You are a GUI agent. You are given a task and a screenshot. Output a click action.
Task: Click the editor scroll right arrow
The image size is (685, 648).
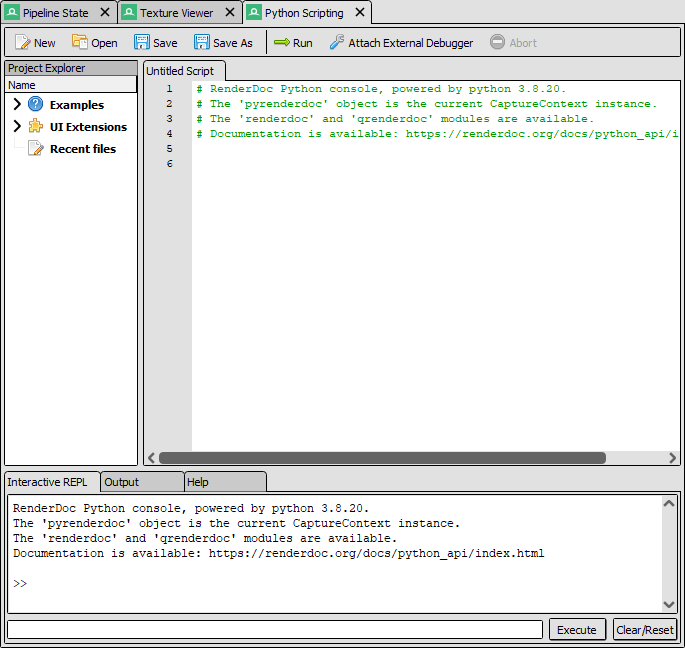[672, 458]
